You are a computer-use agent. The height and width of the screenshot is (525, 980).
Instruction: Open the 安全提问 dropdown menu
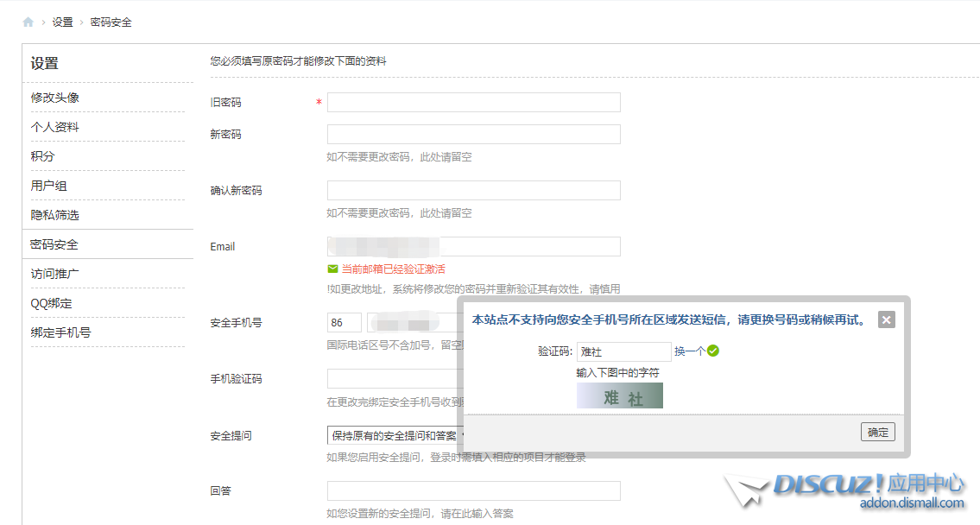click(x=393, y=436)
